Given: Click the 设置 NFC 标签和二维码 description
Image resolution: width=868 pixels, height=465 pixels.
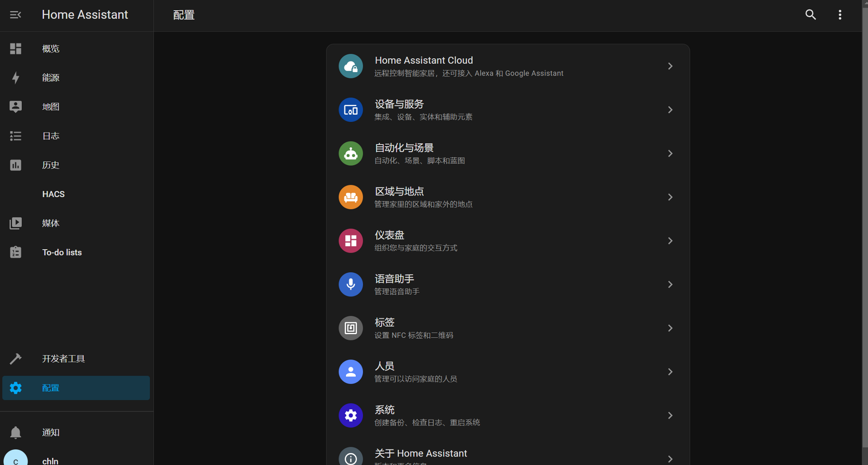Looking at the screenshot, I should pyautogui.click(x=414, y=335).
